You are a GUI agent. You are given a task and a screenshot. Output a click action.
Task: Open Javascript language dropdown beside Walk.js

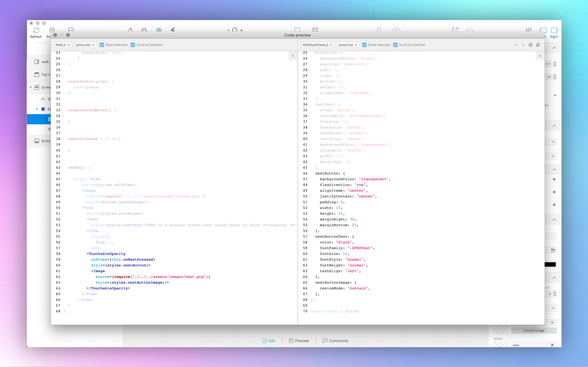tap(85, 45)
